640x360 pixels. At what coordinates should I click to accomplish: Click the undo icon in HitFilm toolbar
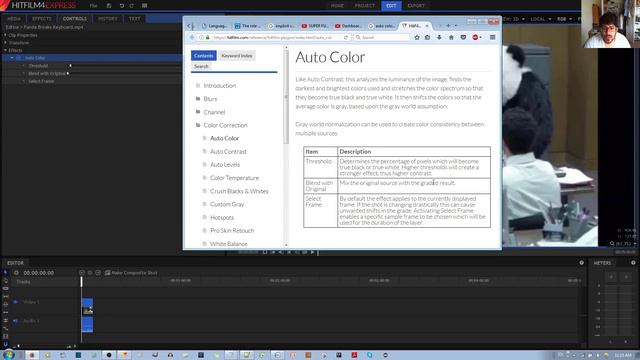coord(122,6)
